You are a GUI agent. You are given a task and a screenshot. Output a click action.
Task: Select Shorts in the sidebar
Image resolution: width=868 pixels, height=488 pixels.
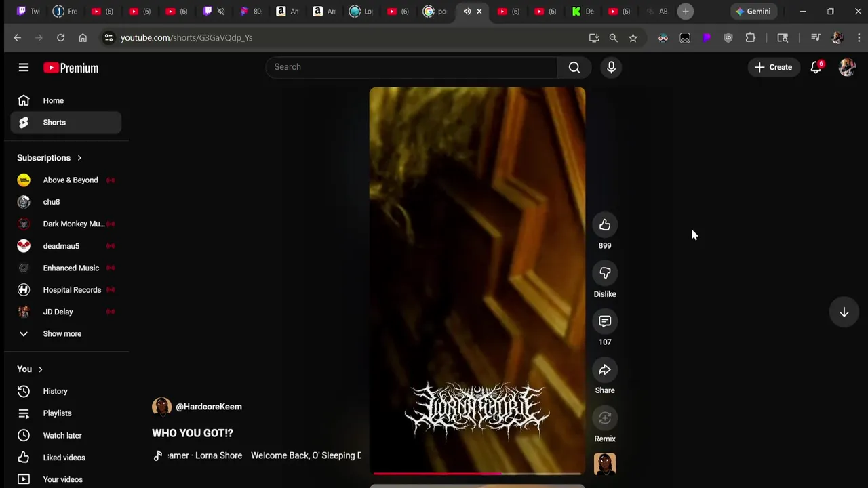click(x=66, y=123)
